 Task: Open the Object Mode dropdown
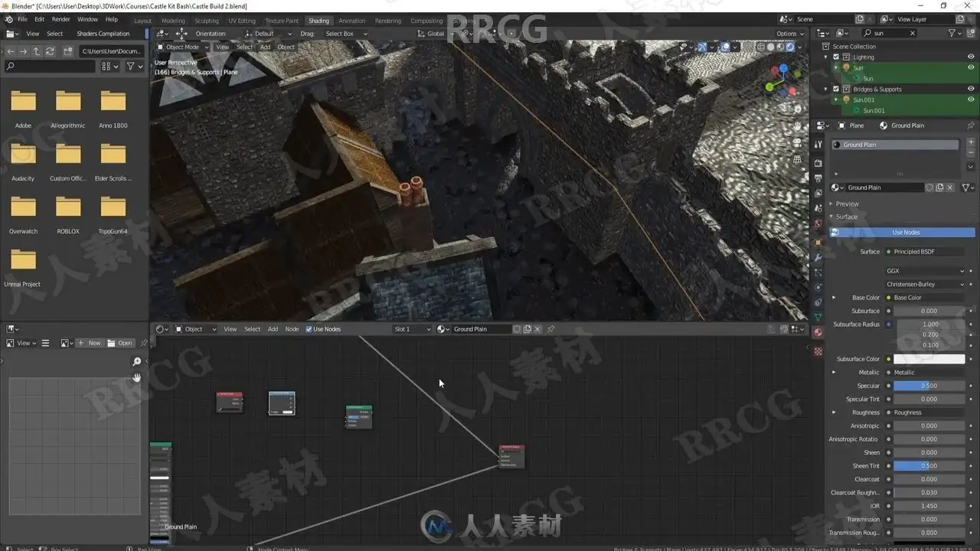point(182,47)
